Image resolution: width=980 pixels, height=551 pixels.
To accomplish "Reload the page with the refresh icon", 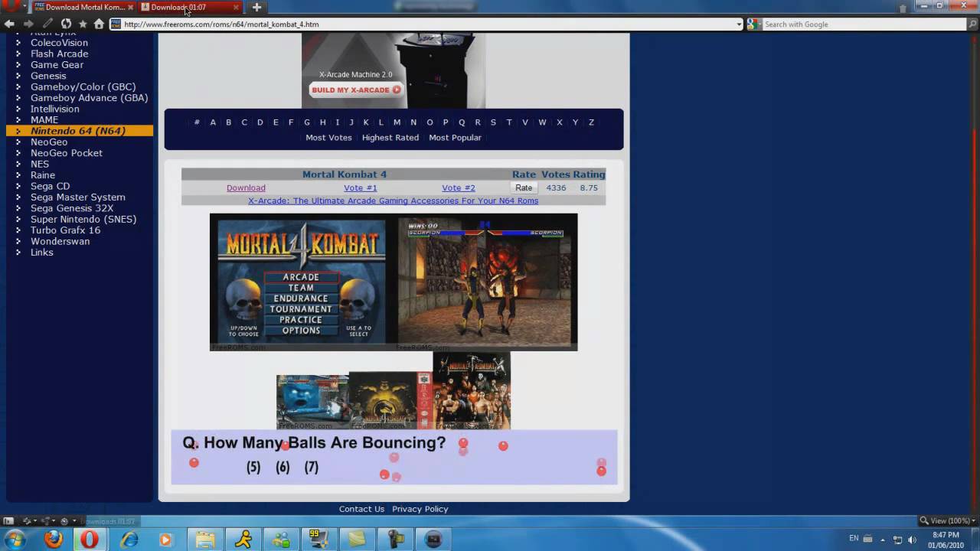I will point(66,24).
